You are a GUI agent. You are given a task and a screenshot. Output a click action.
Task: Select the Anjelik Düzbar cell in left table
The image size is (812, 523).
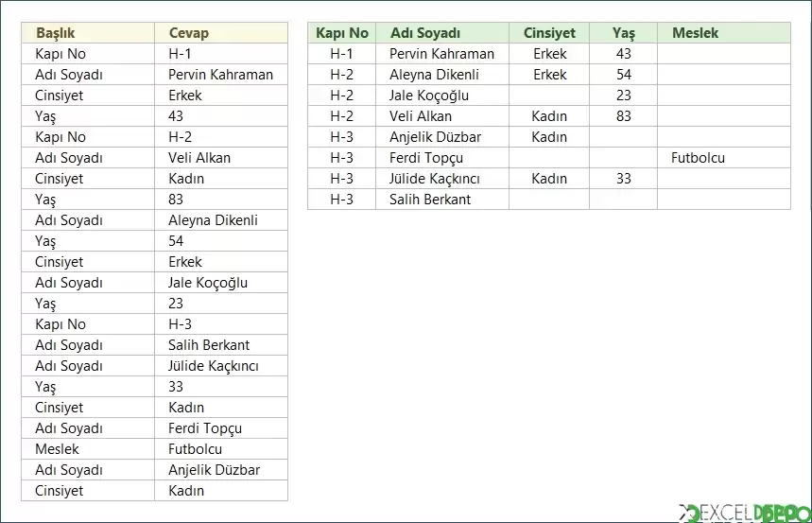tap(221, 470)
